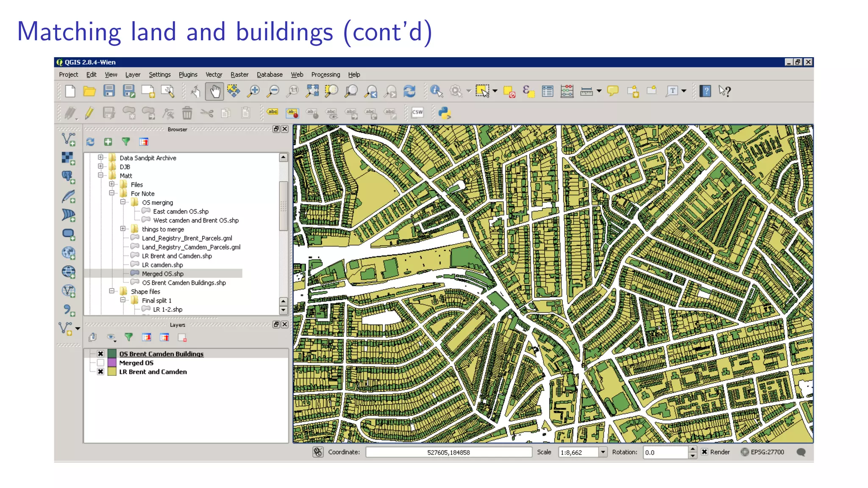Click the Coordinate input field

(x=448, y=452)
